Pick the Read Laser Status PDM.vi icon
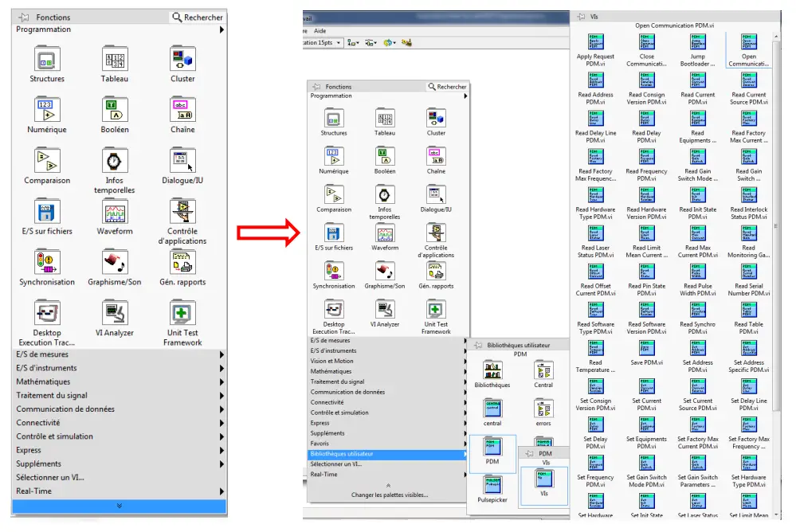The width and height of the screenshot is (796, 532). pos(595,233)
